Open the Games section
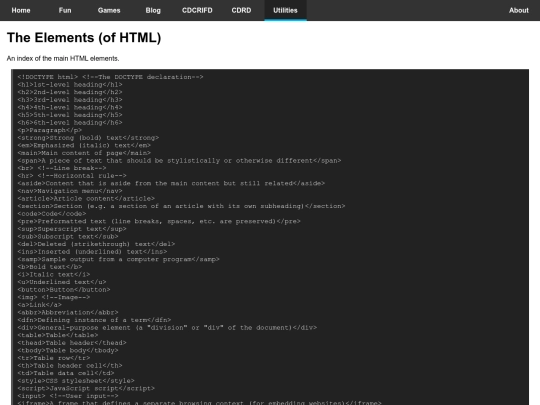540x405 pixels. pyautogui.click(x=109, y=10)
